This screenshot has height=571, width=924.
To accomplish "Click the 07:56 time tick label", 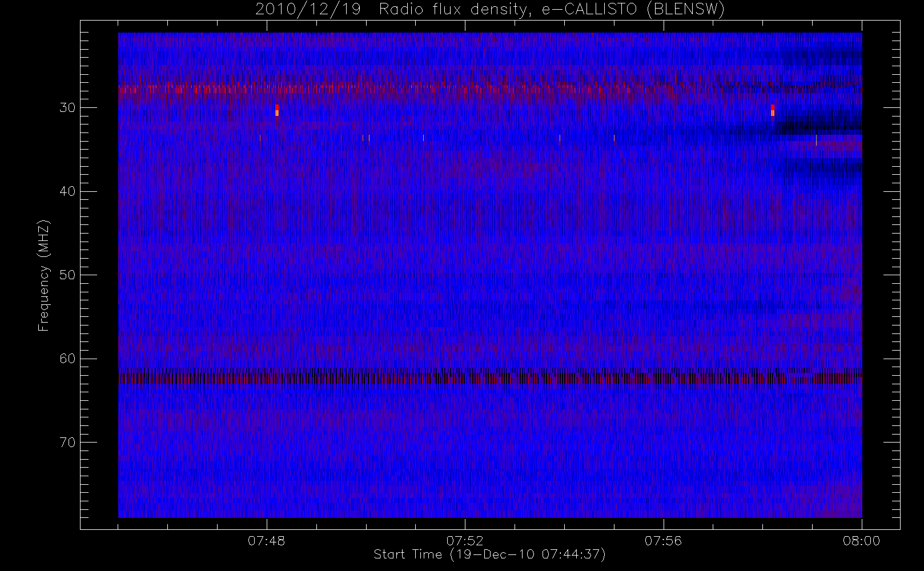I will pos(663,540).
